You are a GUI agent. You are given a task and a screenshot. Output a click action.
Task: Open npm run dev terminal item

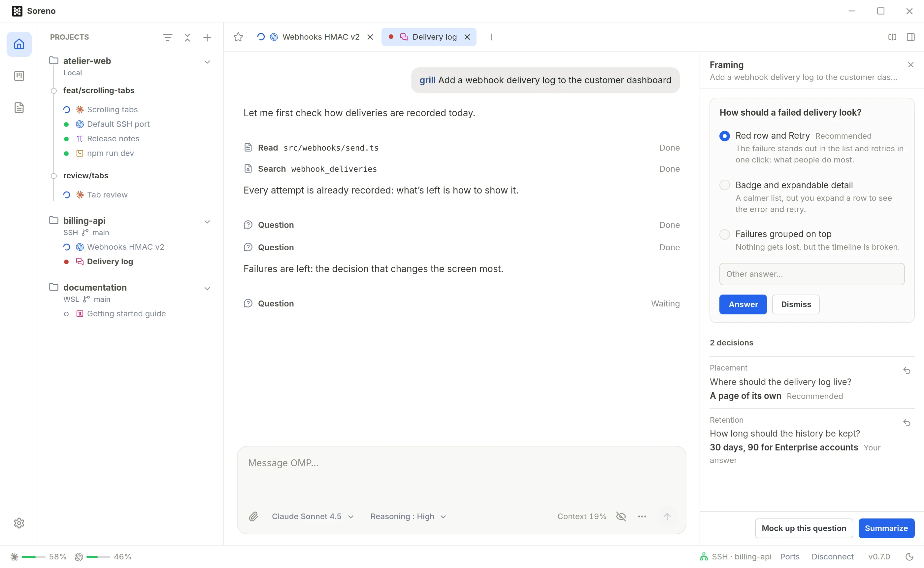tap(110, 153)
